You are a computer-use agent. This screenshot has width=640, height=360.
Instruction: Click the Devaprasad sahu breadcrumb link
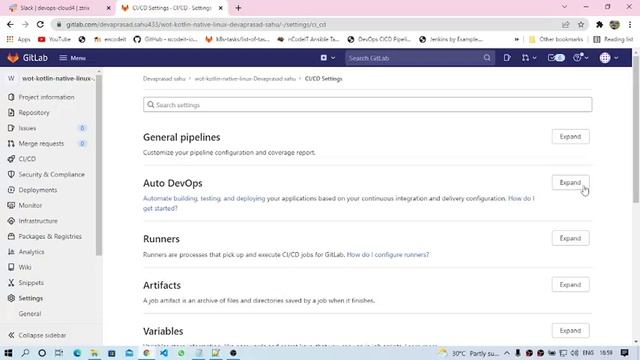(164, 79)
